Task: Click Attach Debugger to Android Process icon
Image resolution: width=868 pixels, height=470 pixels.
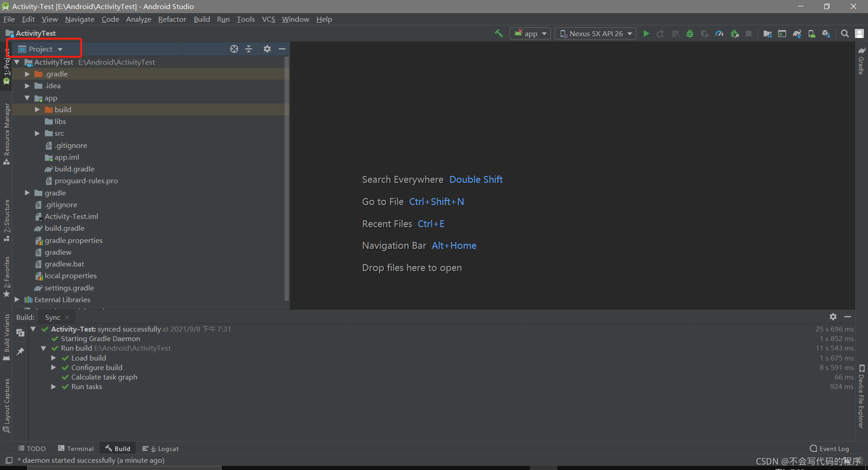Action: pos(734,33)
